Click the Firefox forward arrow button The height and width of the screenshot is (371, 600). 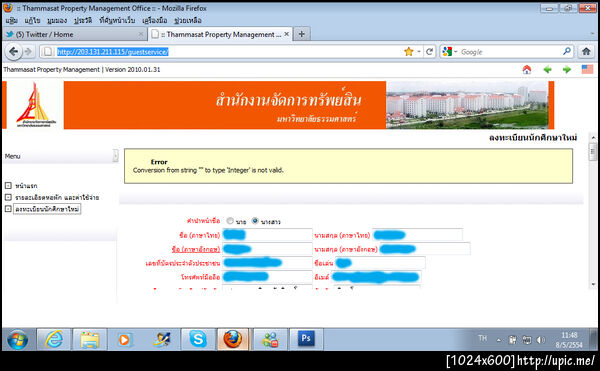coord(28,52)
